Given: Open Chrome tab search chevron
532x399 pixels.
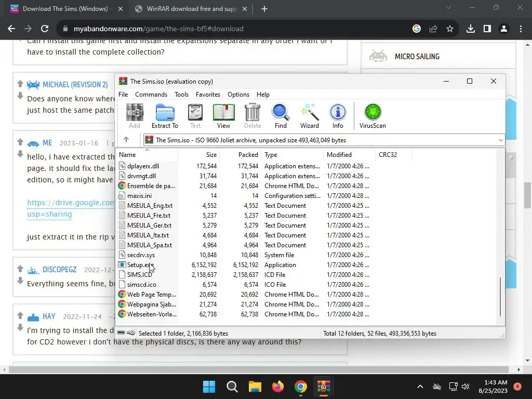Looking at the screenshot, I should pos(448,7).
